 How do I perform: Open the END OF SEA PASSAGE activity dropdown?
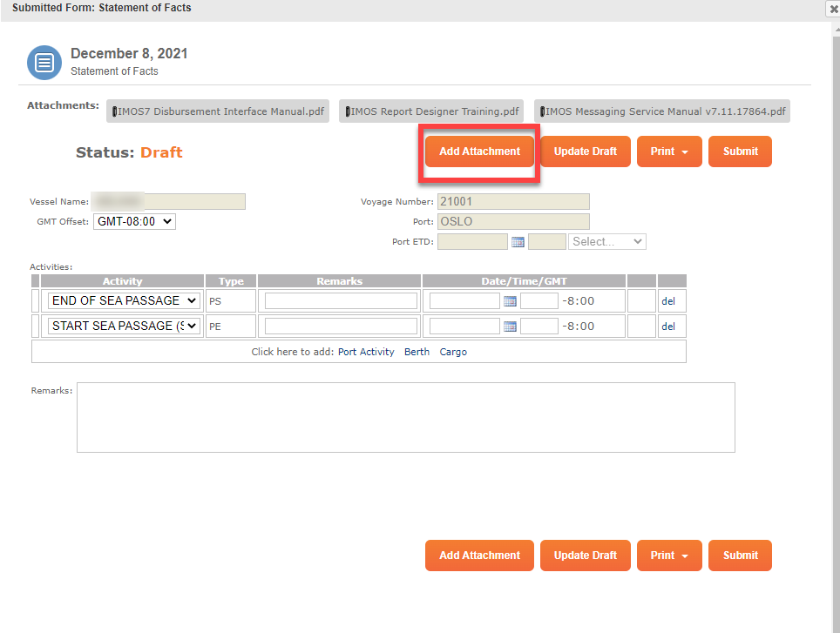(121, 300)
